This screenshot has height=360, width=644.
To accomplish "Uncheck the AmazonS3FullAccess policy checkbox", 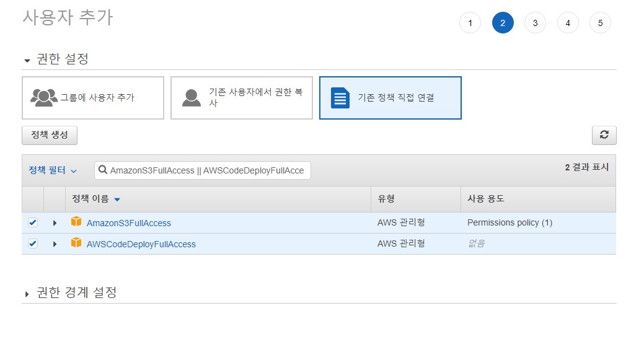I will click(x=33, y=222).
